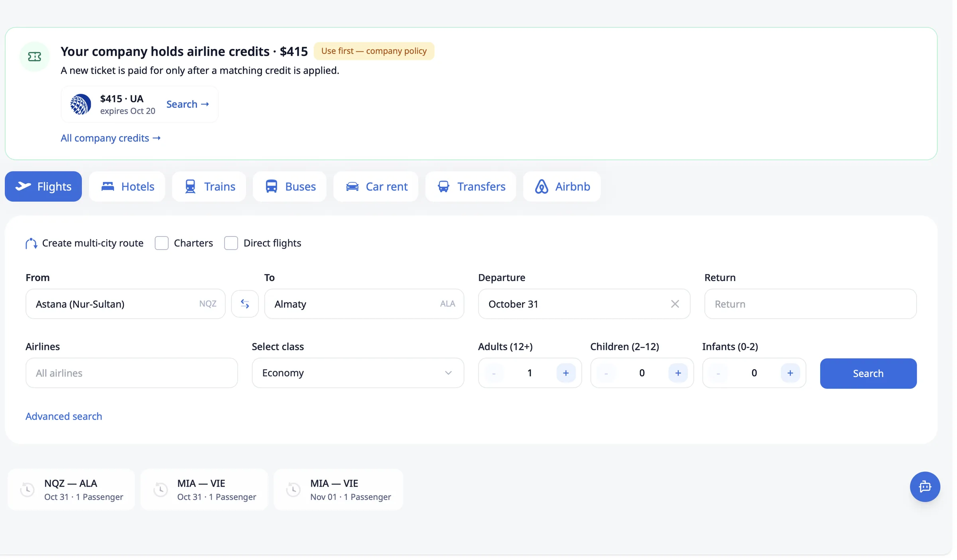Open the Airbnb tab
Image resolution: width=957 pixels, height=560 pixels.
point(562,187)
